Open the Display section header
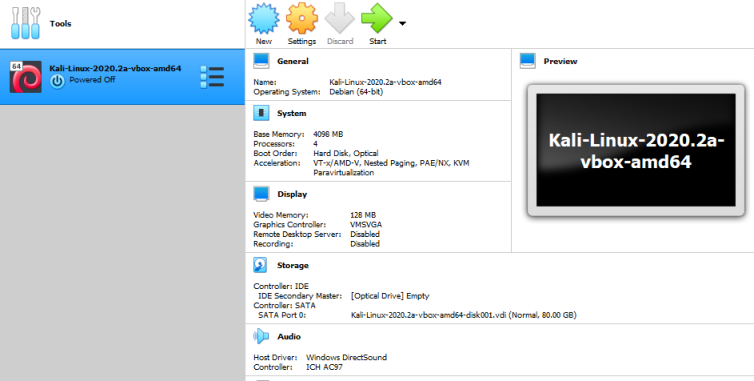Viewport: 754px width, 381px height. click(x=292, y=194)
